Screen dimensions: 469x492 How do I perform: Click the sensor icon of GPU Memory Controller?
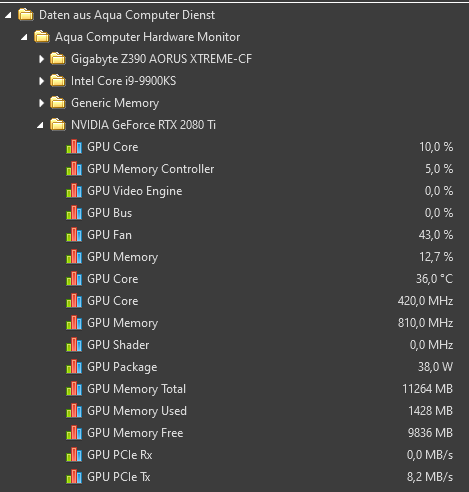[x=74, y=169]
